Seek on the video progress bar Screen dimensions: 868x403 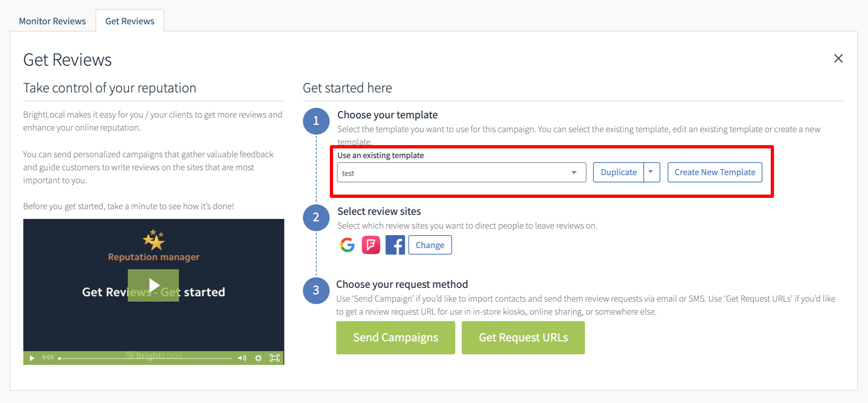coord(146,358)
